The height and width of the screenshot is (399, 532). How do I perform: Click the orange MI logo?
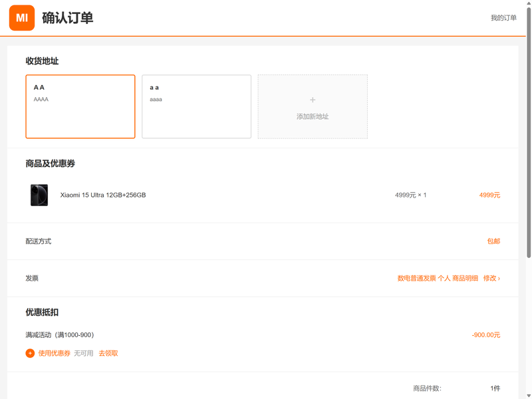tap(22, 18)
